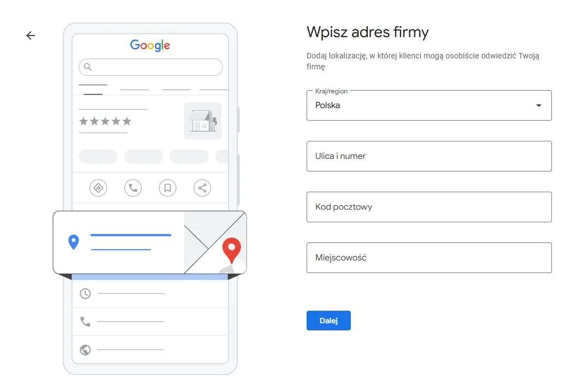
Task: Click the magnifier search icon in mockup
Action: pyautogui.click(x=88, y=67)
